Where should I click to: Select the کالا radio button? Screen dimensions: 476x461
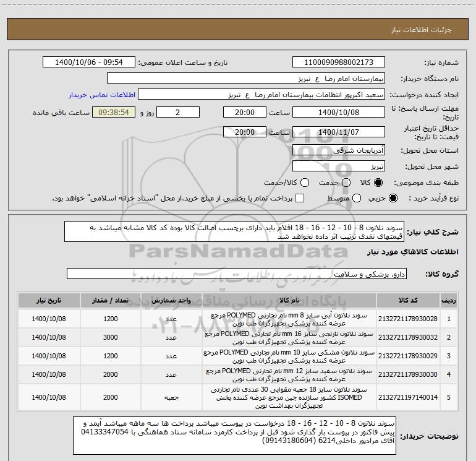click(378, 183)
